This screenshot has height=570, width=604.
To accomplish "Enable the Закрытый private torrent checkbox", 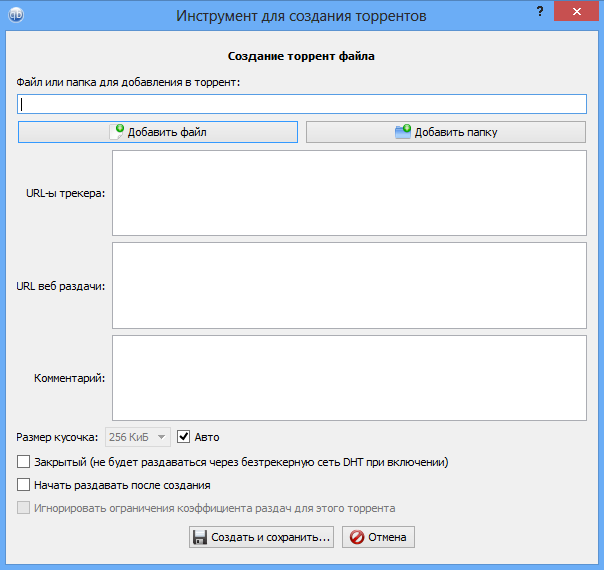I will tap(23, 461).
